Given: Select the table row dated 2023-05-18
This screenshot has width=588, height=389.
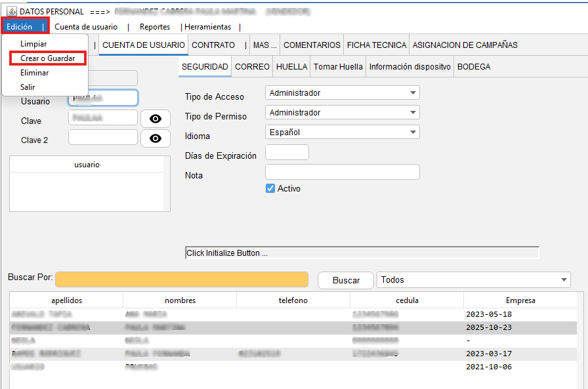Looking at the screenshot, I should (x=293, y=314).
